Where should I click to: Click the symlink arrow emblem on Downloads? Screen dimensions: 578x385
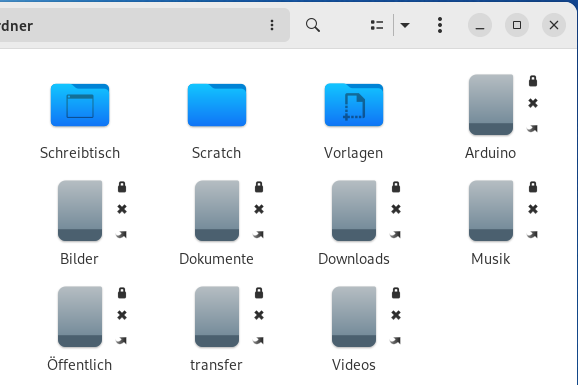coord(395,234)
